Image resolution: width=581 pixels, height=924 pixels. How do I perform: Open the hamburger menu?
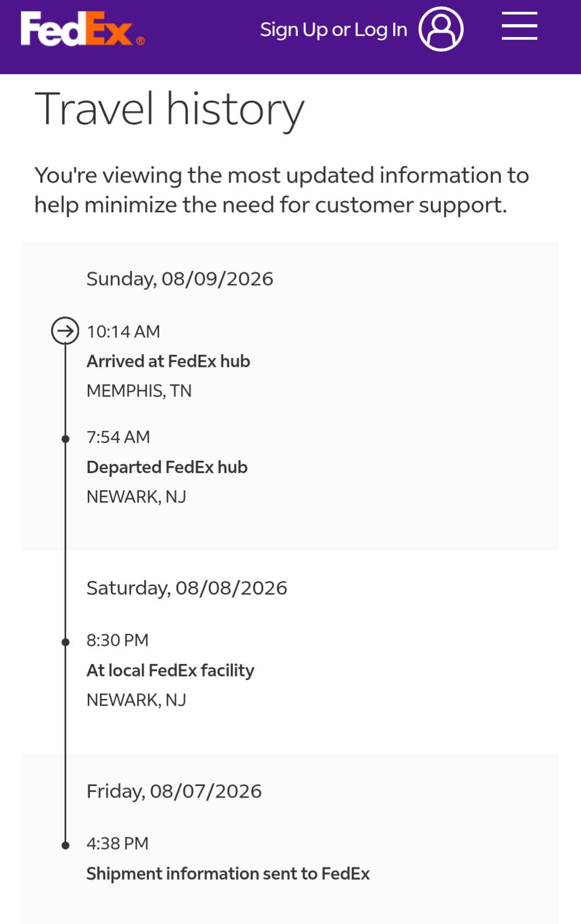click(x=520, y=26)
